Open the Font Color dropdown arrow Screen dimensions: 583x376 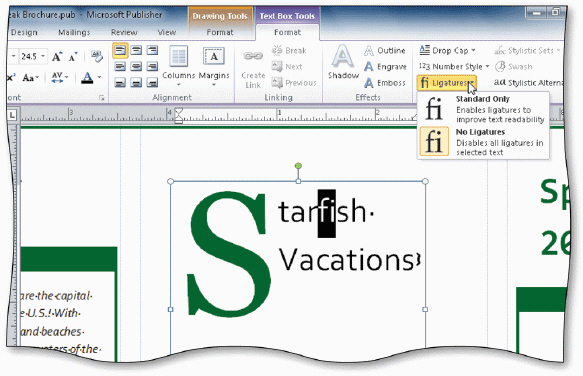[x=99, y=78]
